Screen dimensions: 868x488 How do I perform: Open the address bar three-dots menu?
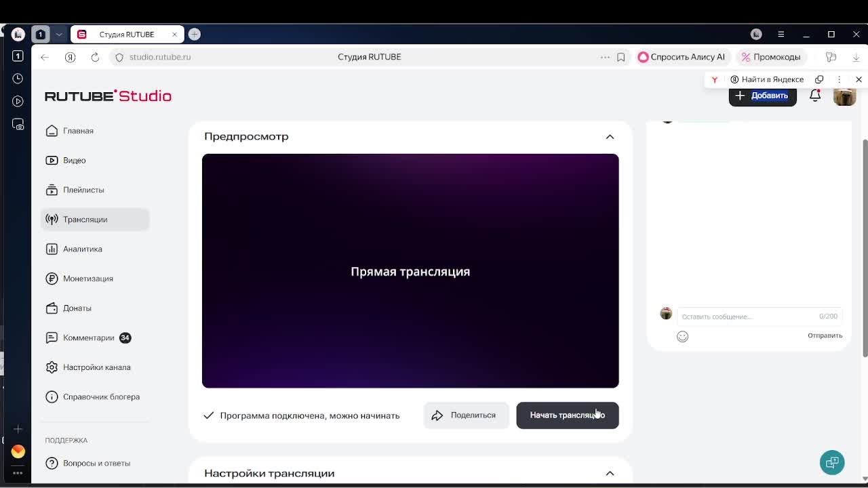(x=605, y=57)
